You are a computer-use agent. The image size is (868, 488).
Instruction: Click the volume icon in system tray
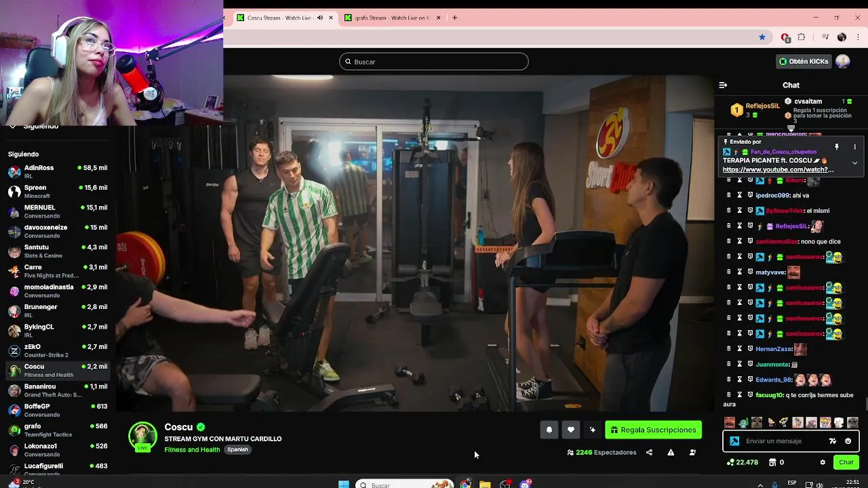coord(819,485)
